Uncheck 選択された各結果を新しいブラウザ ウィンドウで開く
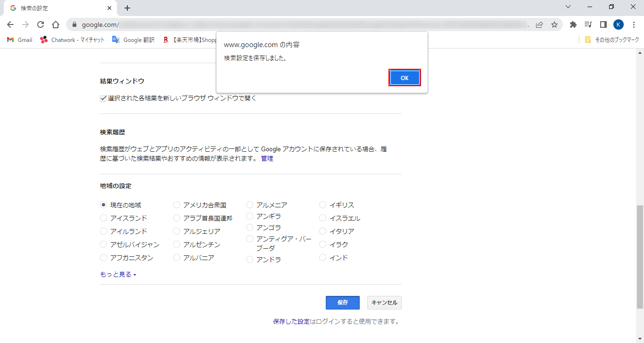644x343 pixels. (x=103, y=98)
